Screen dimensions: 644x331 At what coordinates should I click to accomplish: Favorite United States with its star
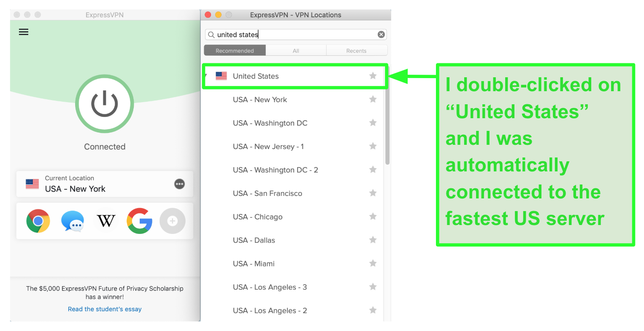pyautogui.click(x=373, y=76)
